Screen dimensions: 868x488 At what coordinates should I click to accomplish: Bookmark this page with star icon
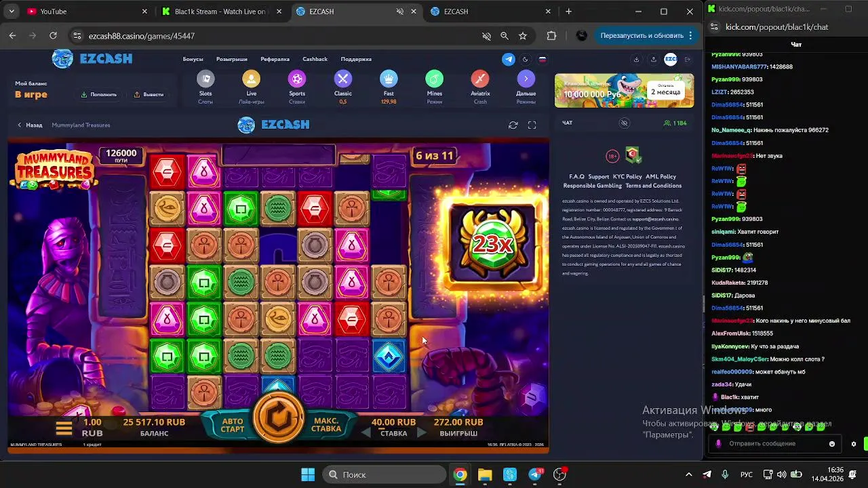coord(523,36)
